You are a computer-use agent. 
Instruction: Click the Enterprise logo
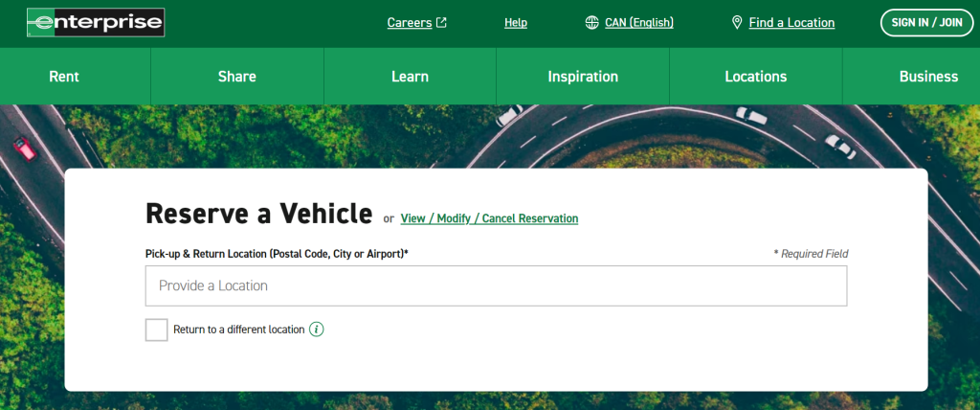tap(95, 22)
